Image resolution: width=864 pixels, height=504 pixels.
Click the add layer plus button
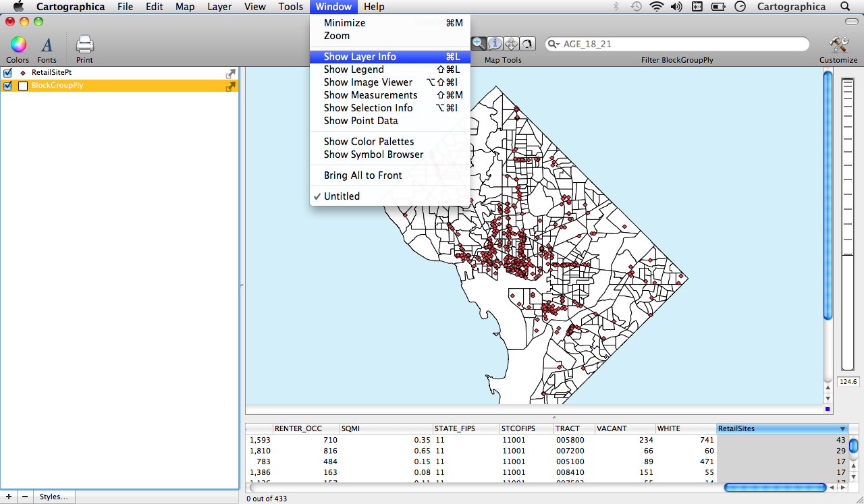(x=9, y=497)
